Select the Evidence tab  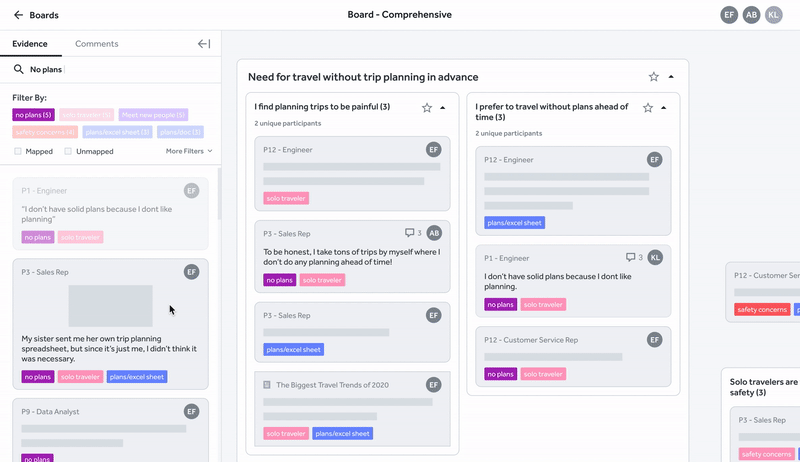30,44
